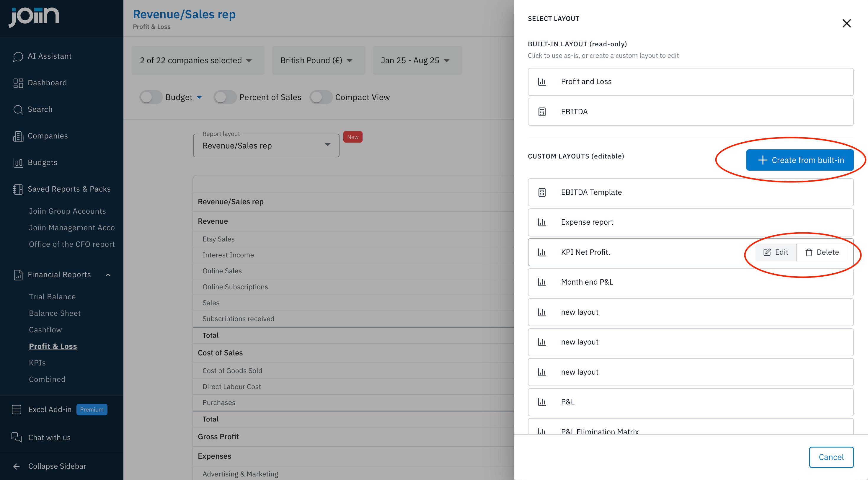Image resolution: width=868 pixels, height=480 pixels.
Task: Click the Online Subscriptions row
Action: click(353, 287)
